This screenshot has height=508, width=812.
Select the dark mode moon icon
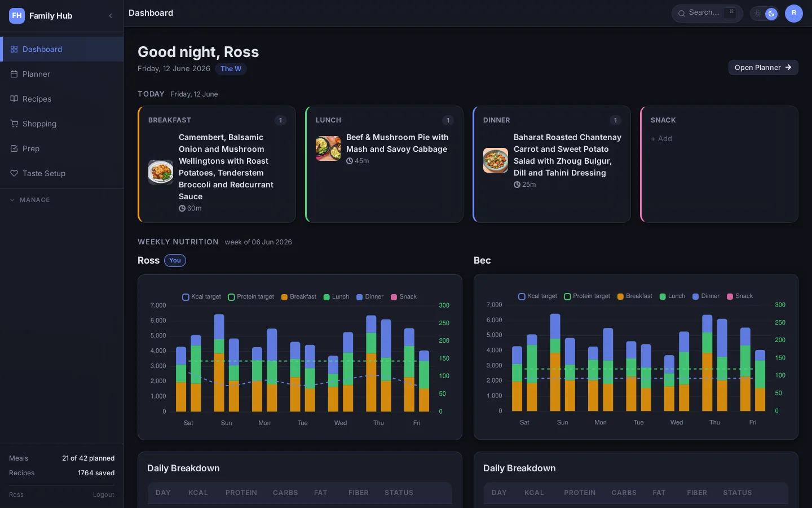[771, 14]
